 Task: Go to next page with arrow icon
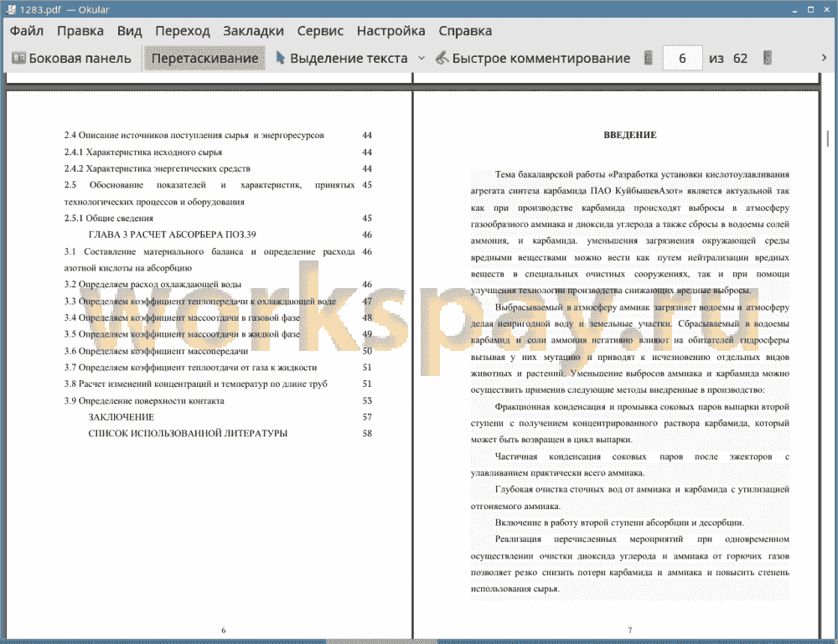point(768,58)
